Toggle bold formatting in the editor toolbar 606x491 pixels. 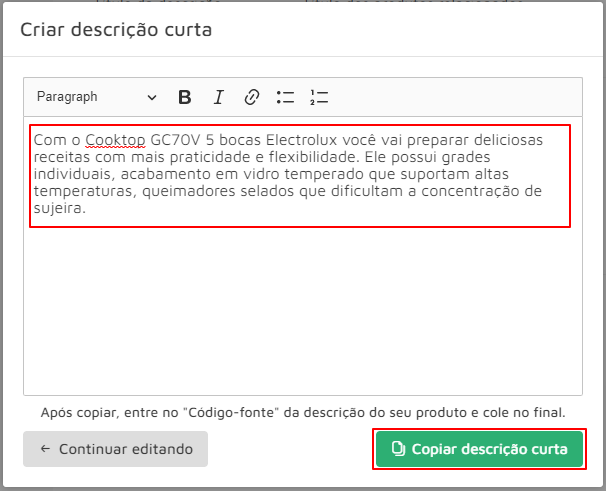pos(185,97)
